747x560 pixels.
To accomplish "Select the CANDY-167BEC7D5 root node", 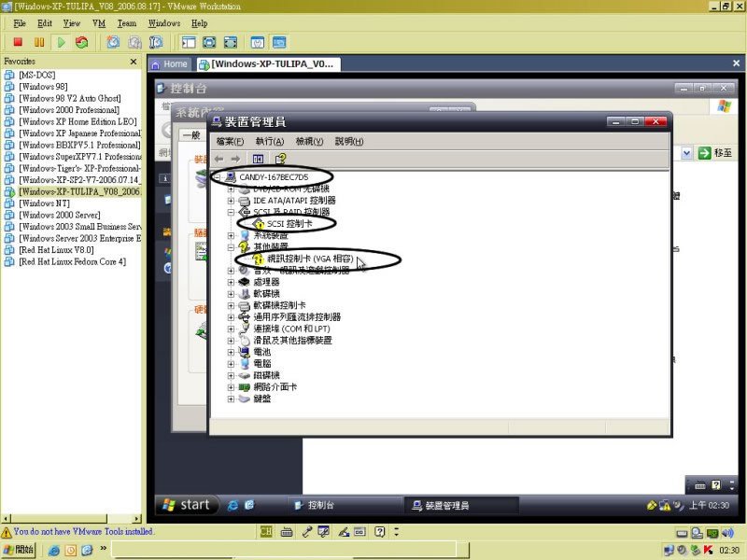I will [x=274, y=177].
